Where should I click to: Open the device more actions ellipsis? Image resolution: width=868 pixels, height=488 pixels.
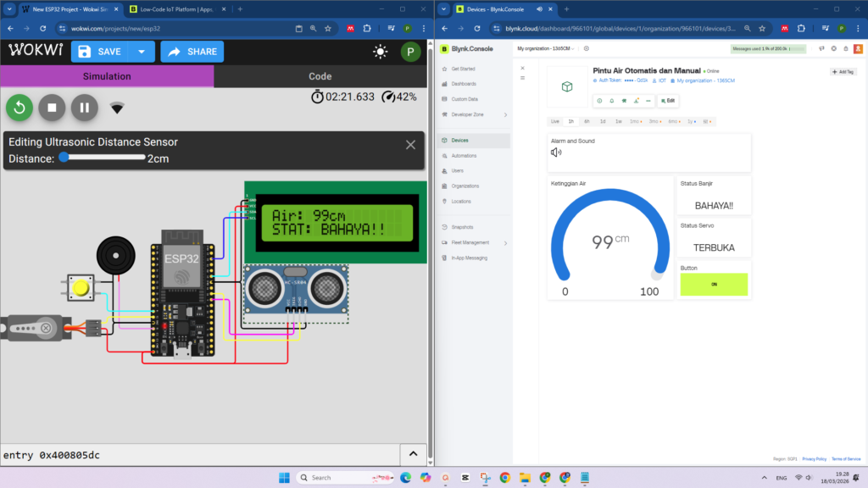(648, 101)
